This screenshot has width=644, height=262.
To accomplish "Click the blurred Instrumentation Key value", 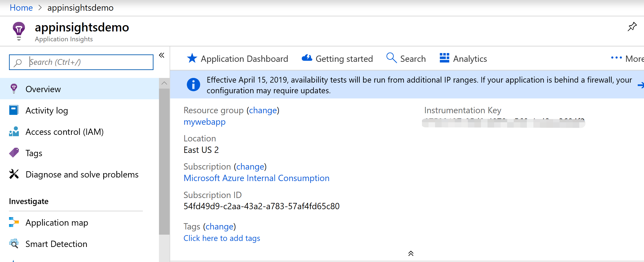I will pyautogui.click(x=503, y=123).
